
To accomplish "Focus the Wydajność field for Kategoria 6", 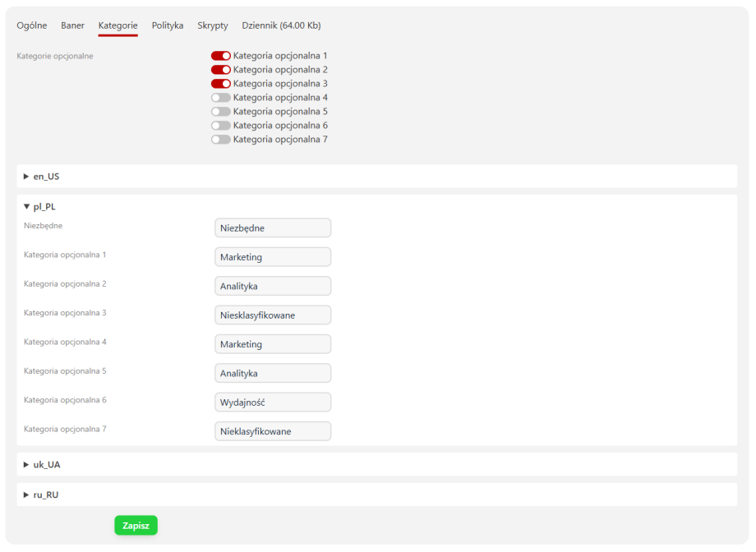I will [273, 402].
